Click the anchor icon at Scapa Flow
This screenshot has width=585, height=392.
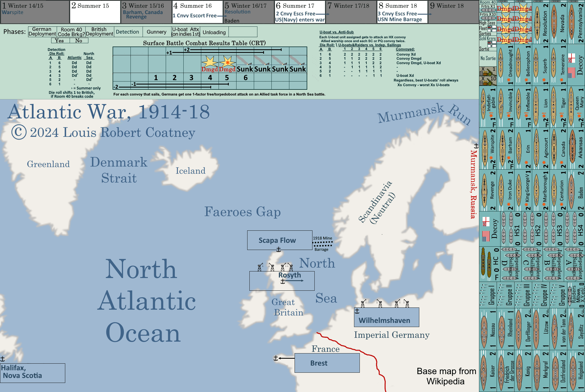[x=279, y=249]
